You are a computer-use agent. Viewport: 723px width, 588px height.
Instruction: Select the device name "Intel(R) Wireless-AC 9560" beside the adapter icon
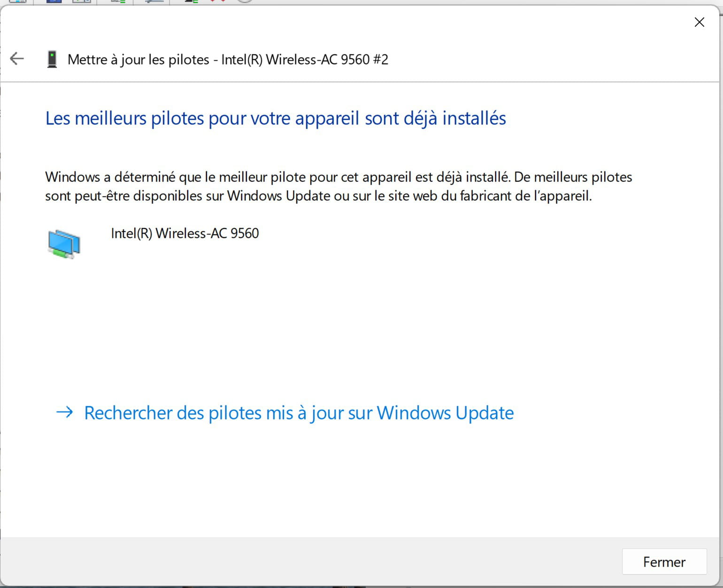click(185, 233)
